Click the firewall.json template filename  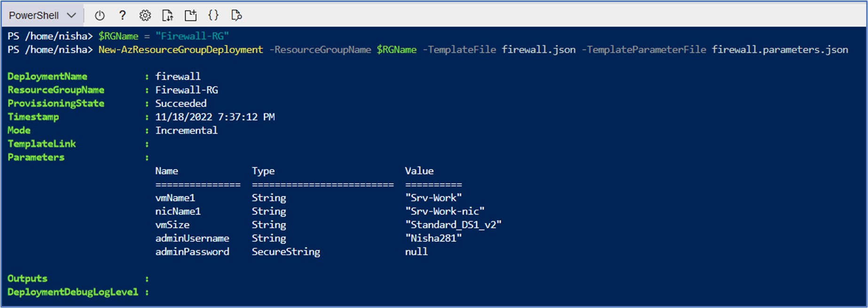(538, 49)
